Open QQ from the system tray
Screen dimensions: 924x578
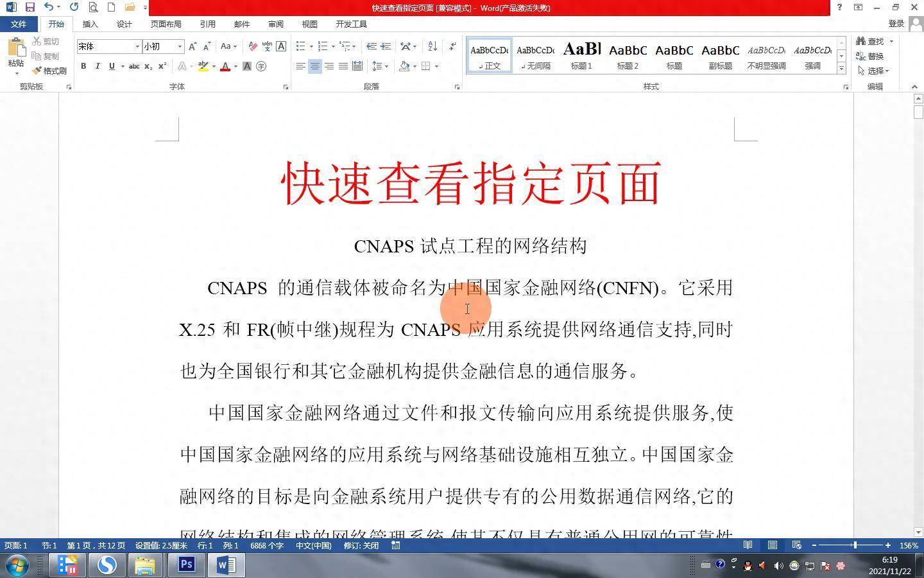point(747,566)
